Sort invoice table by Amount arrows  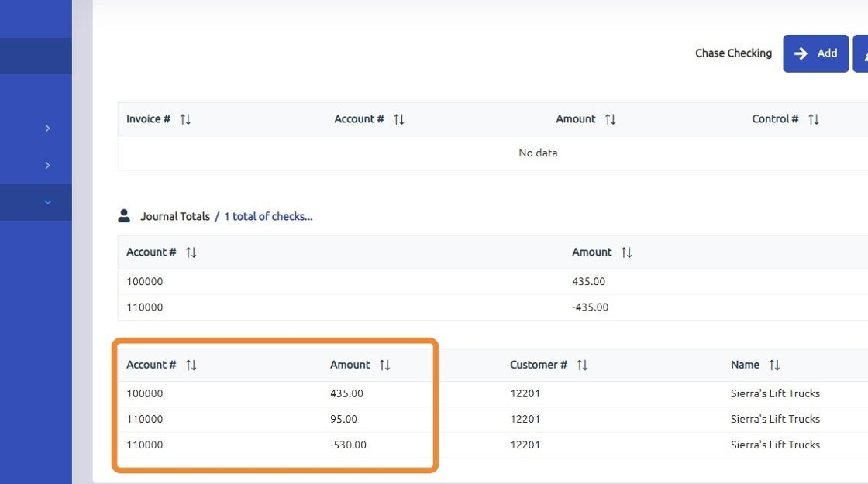click(610, 119)
